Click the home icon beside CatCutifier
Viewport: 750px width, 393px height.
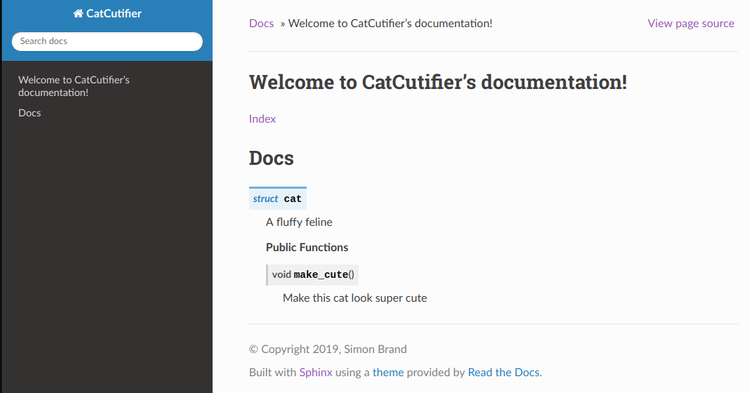[x=78, y=13]
